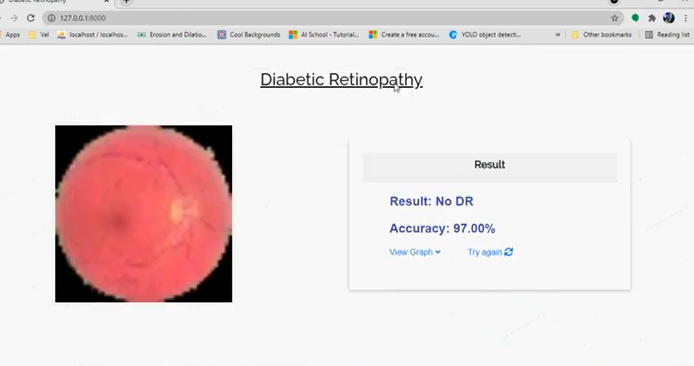Show hidden bookmarks with the double chevron
This screenshot has width=694, height=366.
pos(558,35)
